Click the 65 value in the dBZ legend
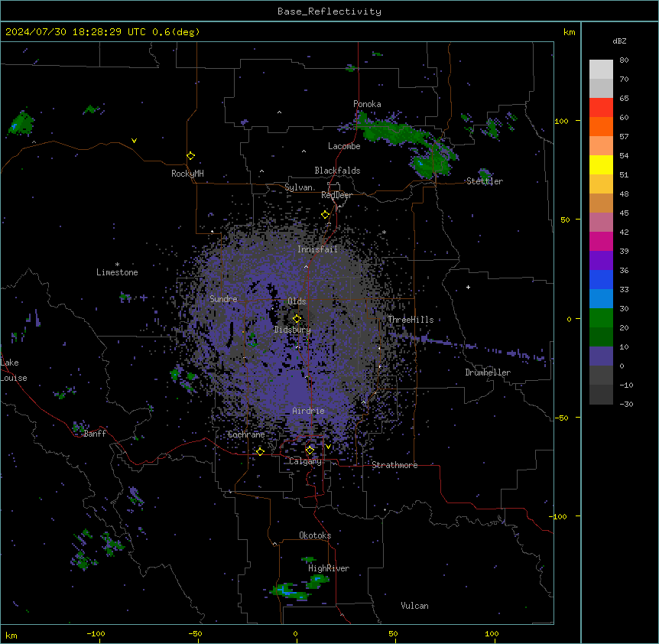 [x=624, y=98]
